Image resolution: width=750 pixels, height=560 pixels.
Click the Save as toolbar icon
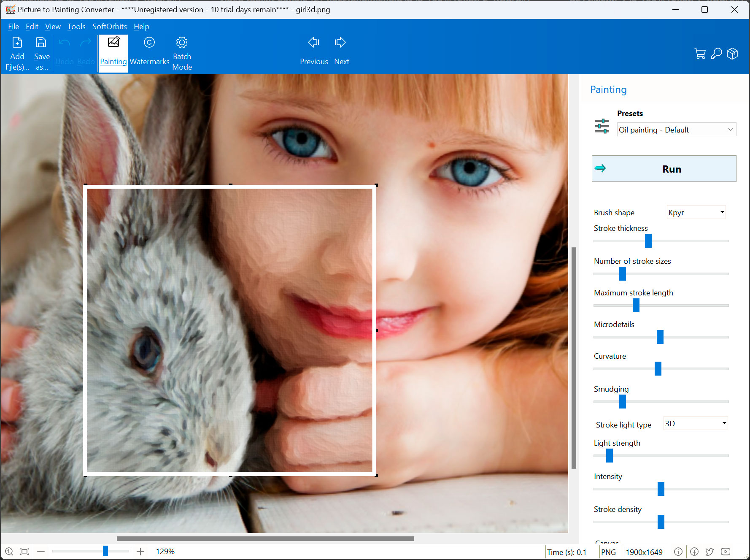coord(41,43)
